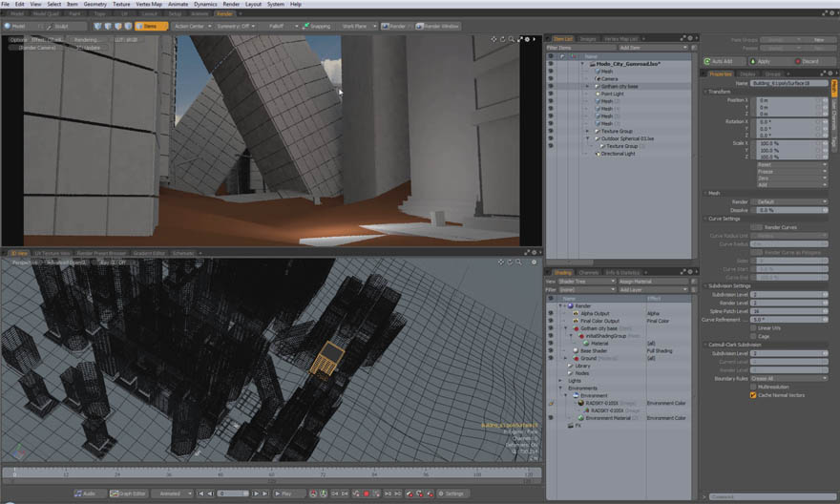Toggle the Linear UVs checkbox
The width and height of the screenshot is (840, 504).
[753, 327]
